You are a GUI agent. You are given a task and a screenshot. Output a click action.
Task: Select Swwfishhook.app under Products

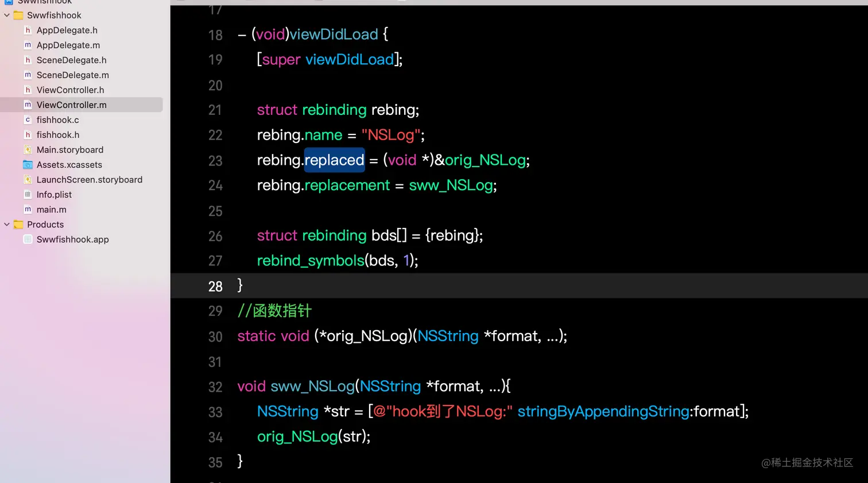click(73, 239)
